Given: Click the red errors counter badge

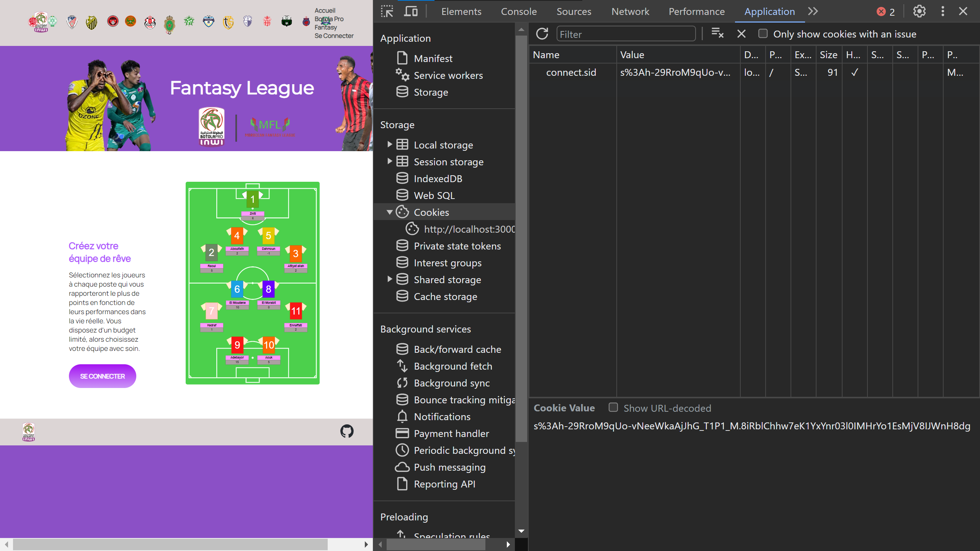Looking at the screenshot, I should (x=886, y=12).
